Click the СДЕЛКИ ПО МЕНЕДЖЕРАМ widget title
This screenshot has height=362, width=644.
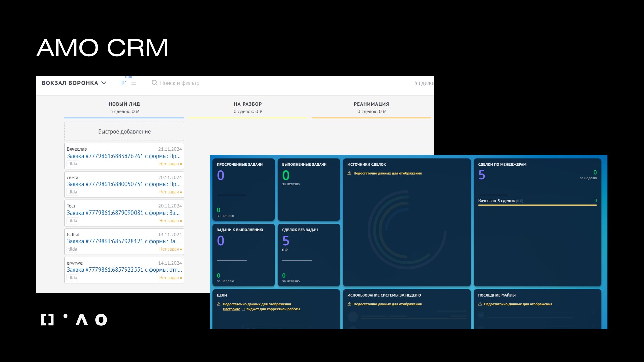(502, 164)
